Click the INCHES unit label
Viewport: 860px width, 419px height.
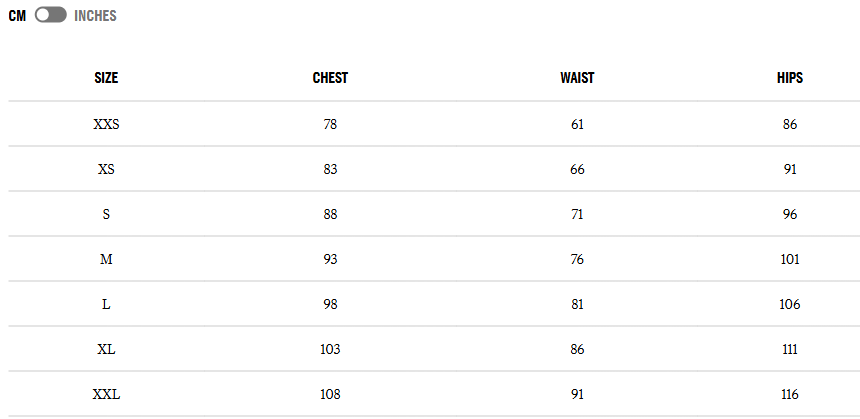(x=95, y=16)
